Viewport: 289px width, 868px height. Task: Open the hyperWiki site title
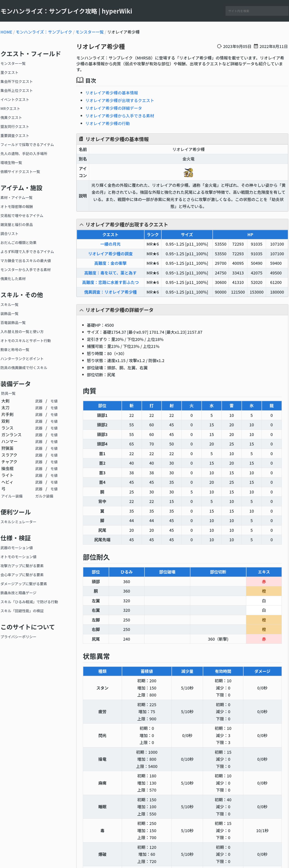pyautogui.click(x=66, y=11)
